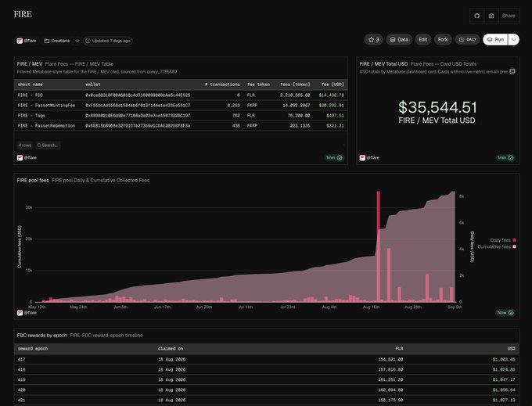The width and height of the screenshot is (532, 406).
Task: Click the tallest daily fees bar in mid-August
Action: [x=379, y=246]
